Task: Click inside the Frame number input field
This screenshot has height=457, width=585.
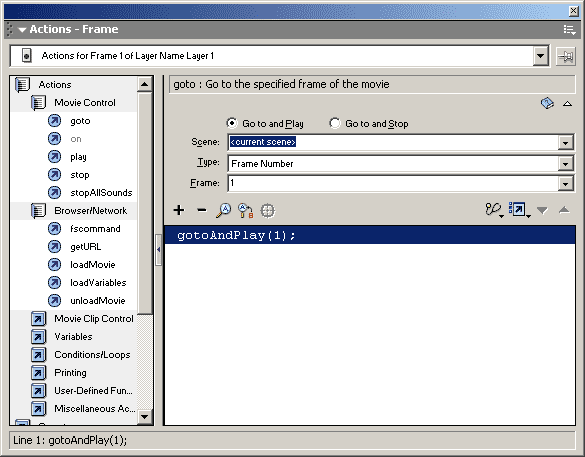Action: [x=393, y=183]
